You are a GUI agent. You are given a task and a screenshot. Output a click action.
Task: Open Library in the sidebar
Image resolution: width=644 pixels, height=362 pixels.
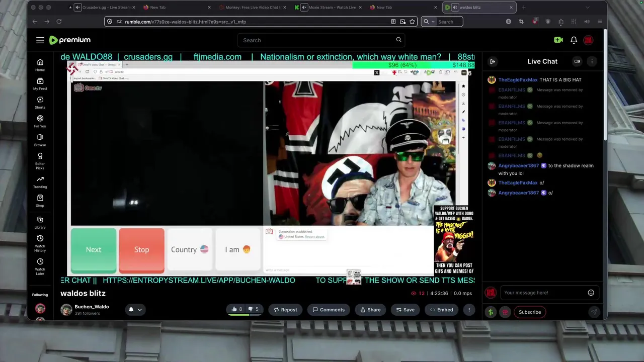(40, 223)
